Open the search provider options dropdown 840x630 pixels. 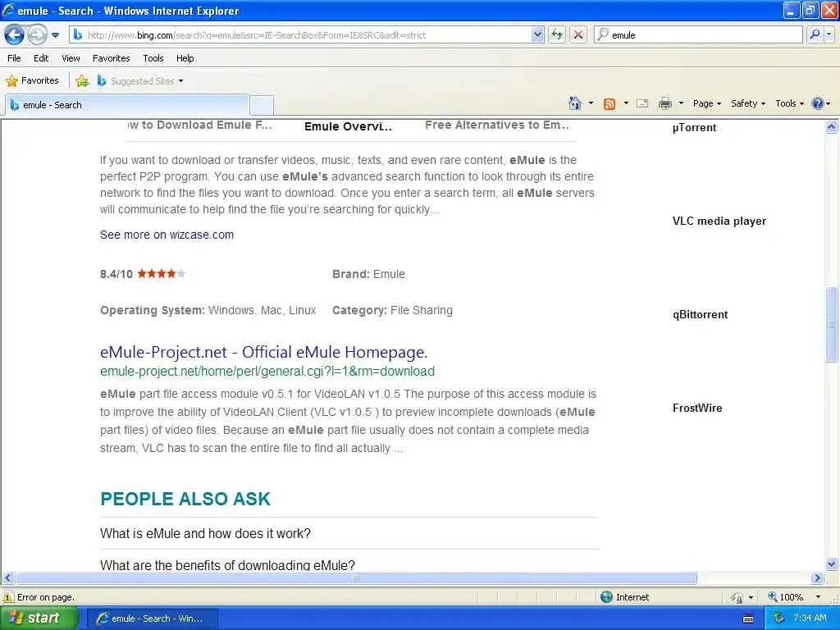coord(829,34)
